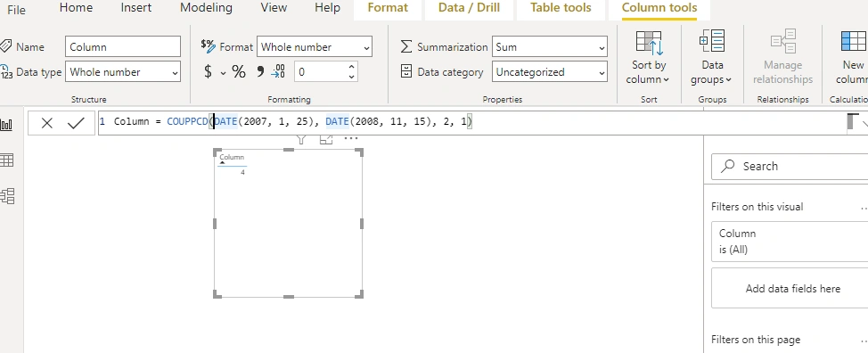Open Data groups menu
Screen dimensions: 868x353
click(x=712, y=58)
